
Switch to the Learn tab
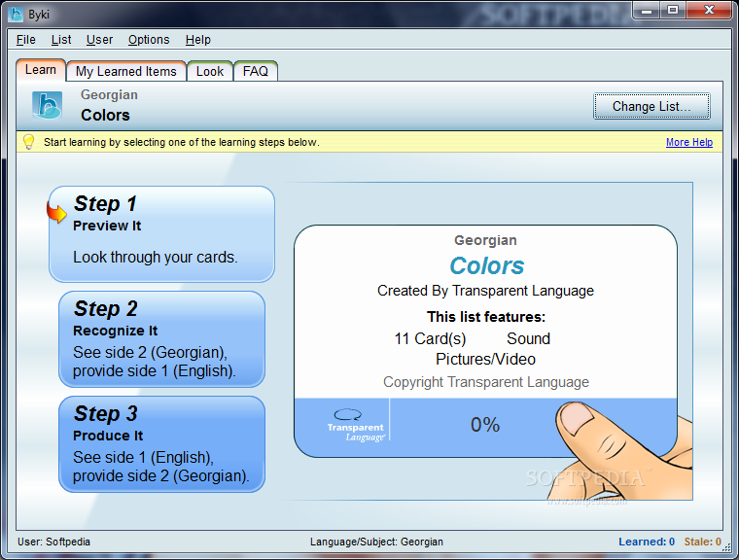(41, 70)
